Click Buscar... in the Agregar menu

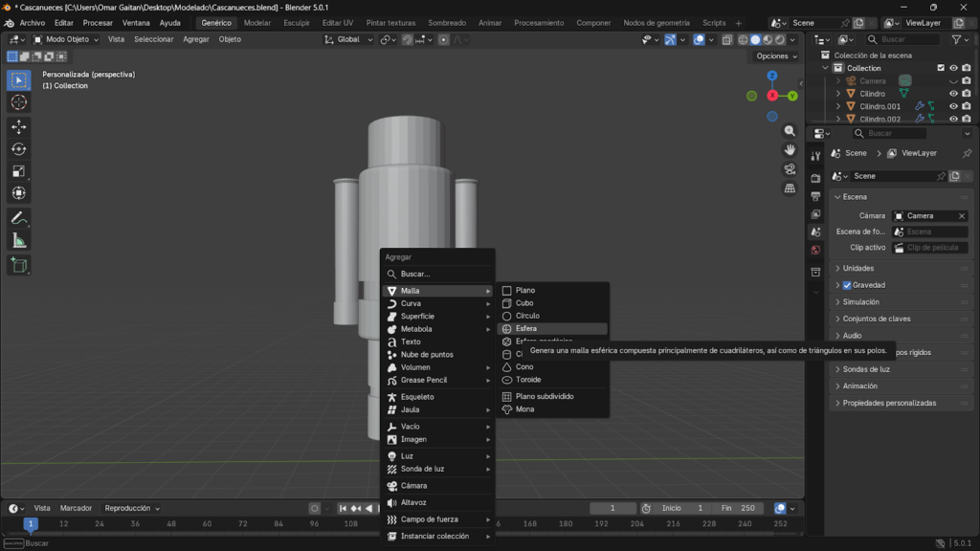coord(415,274)
